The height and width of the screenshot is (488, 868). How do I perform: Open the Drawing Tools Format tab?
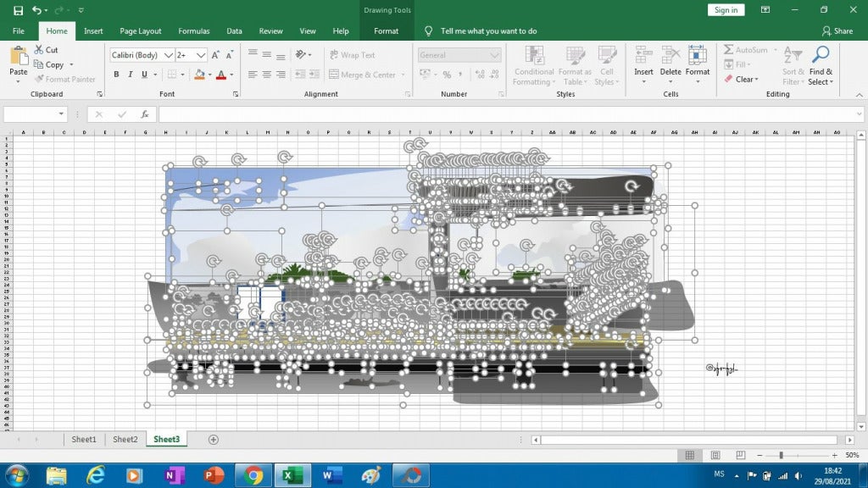pos(387,30)
